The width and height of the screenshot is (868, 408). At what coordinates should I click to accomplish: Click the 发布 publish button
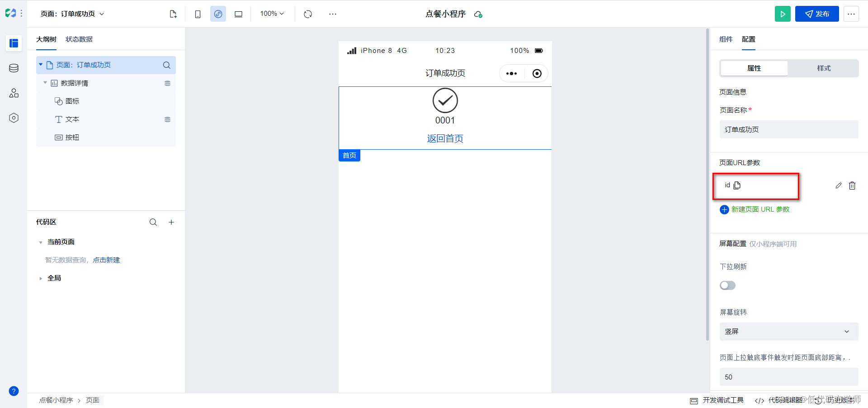[817, 14]
